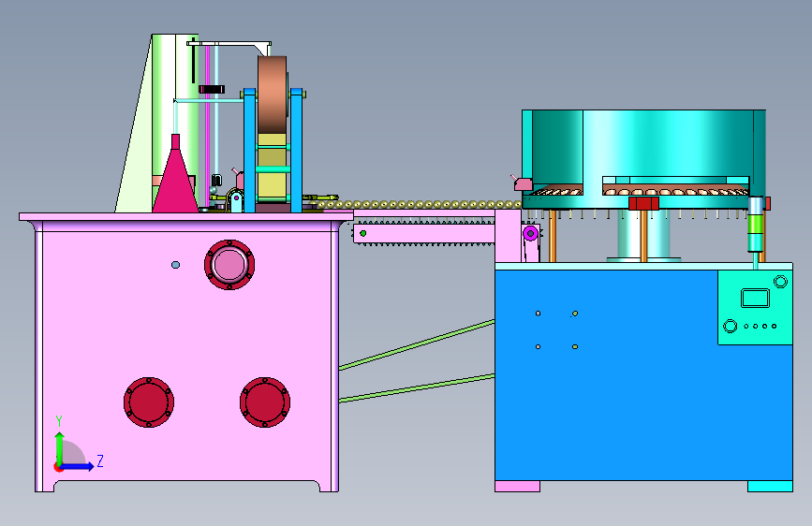Click the blue Z axis label
Image resolution: width=812 pixels, height=526 pixels.
(x=100, y=460)
